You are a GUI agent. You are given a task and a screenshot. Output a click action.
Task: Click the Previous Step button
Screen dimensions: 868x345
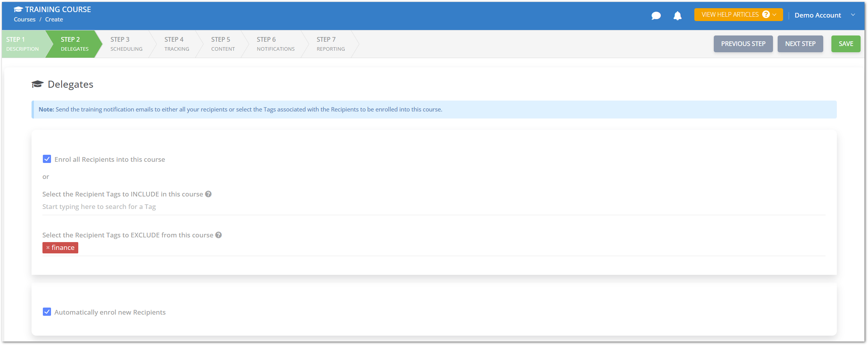743,44
